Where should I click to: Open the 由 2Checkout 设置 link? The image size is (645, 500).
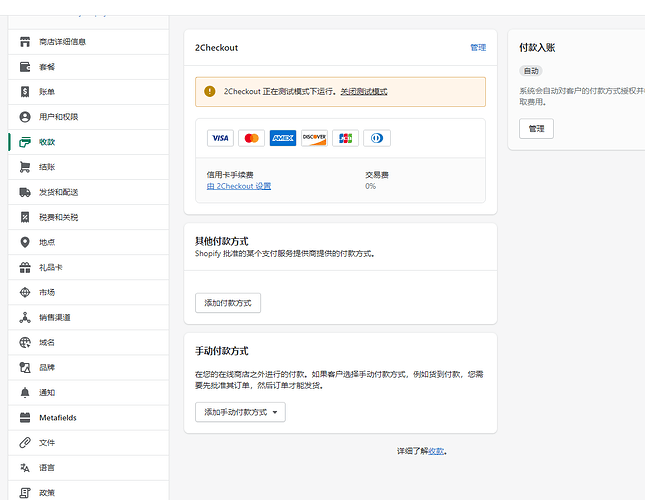(238, 186)
